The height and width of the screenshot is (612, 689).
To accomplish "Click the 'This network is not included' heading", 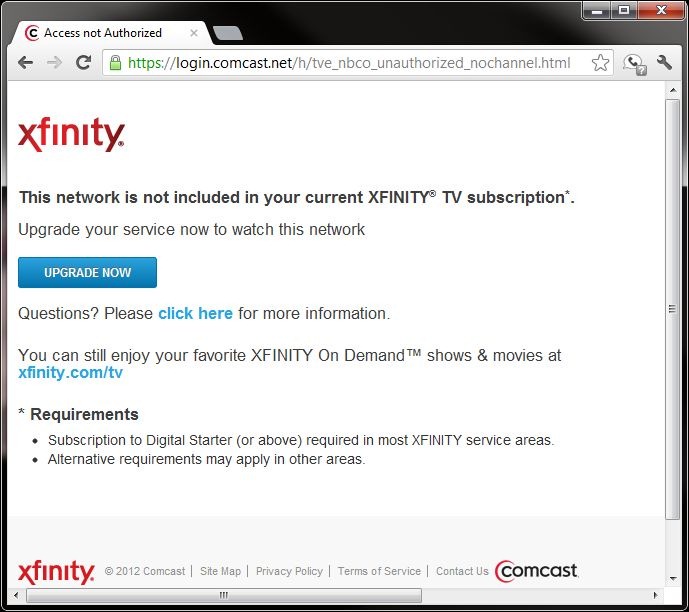I will [297, 197].
